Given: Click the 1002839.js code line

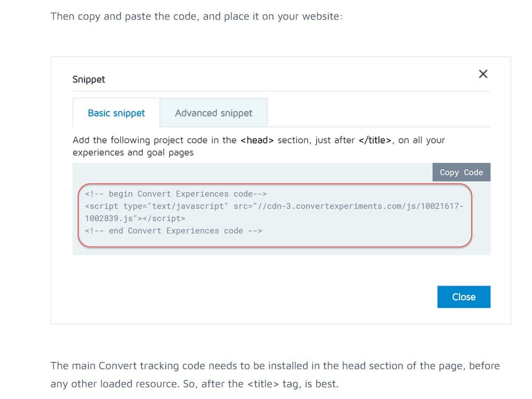Looking at the screenshot, I should (135, 218).
